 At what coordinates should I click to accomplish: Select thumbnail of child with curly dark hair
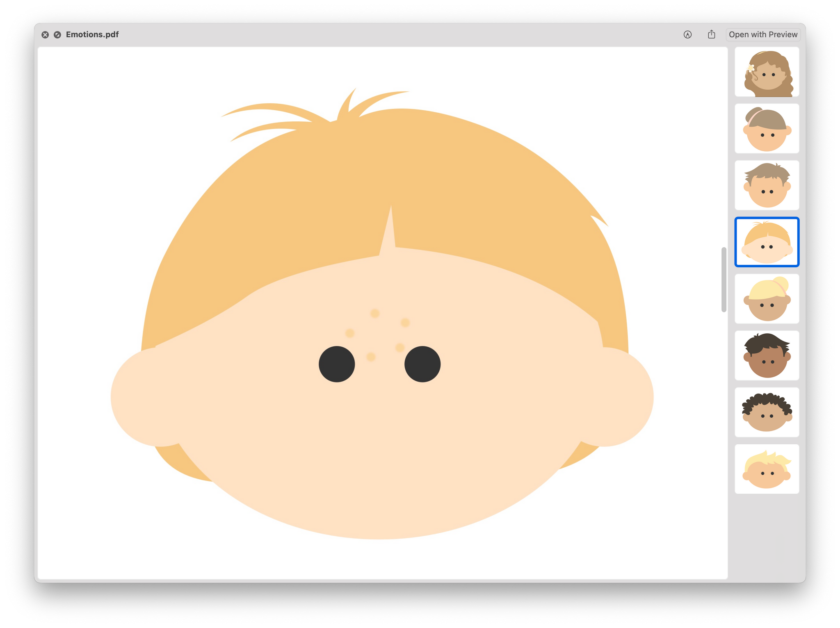pyautogui.click(x=767, y=412)
